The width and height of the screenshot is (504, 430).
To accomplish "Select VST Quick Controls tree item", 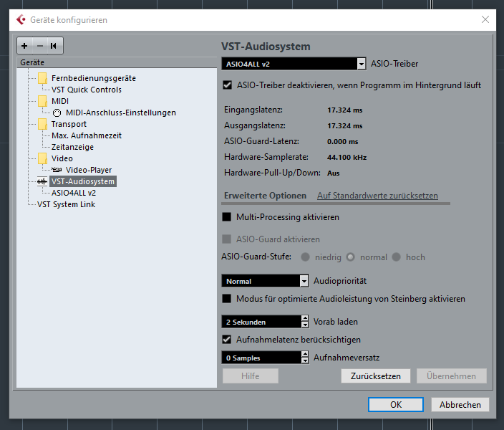I will click(x=87, y=90).
